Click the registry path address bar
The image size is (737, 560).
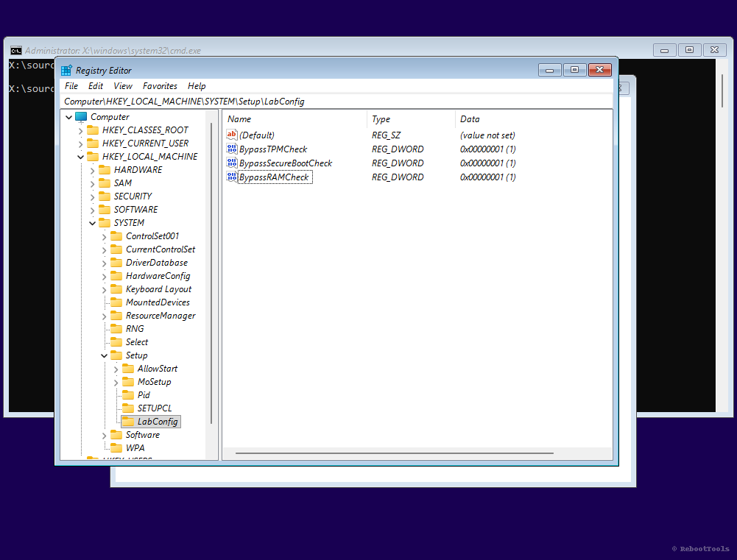(x=221, y=101)
